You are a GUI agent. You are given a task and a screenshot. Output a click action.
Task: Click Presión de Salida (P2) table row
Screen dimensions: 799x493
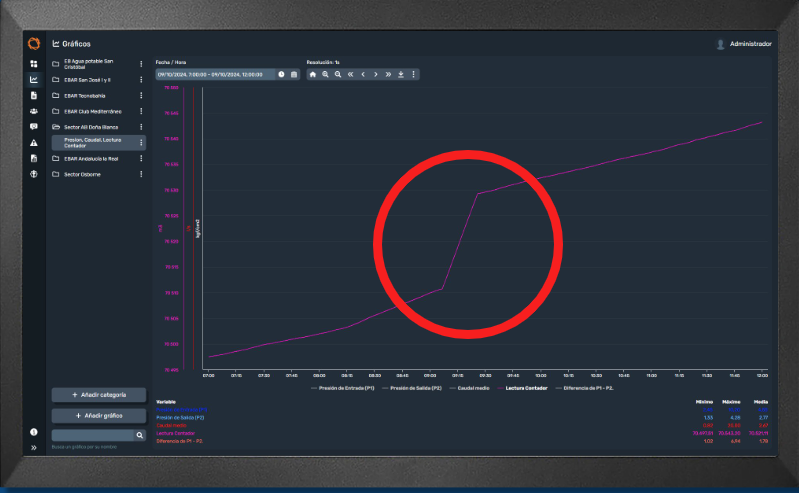(462, 418)
